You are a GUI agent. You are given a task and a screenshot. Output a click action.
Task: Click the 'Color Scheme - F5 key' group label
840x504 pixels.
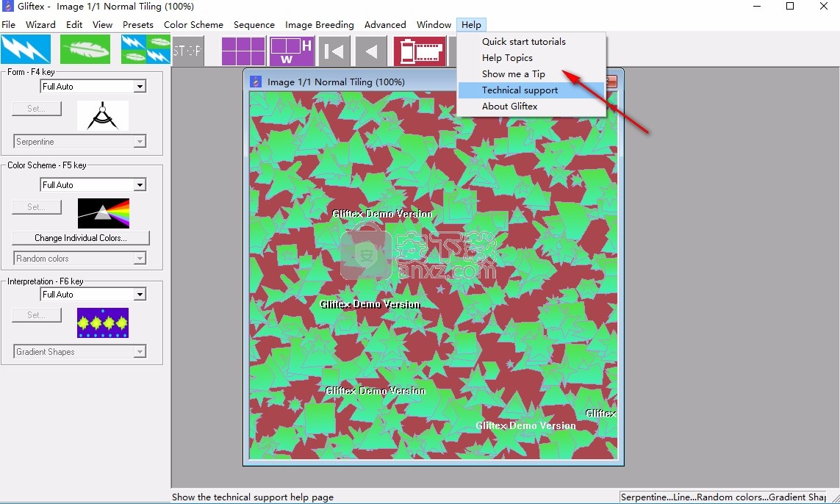click(46, 165)
